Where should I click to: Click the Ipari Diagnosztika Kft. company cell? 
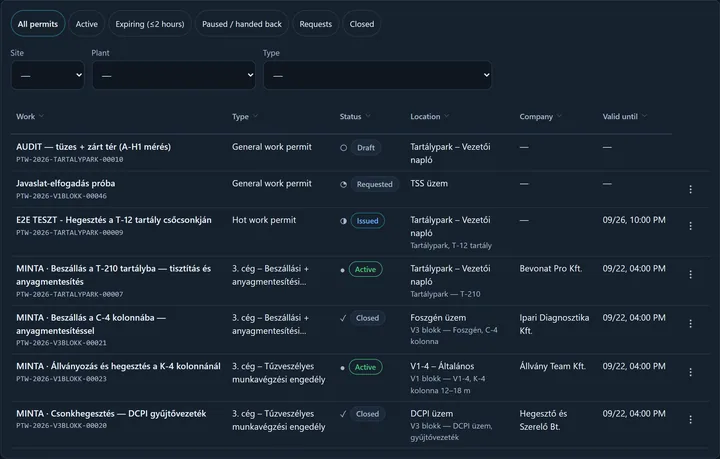pyautogui.click(x=554, y=324)
